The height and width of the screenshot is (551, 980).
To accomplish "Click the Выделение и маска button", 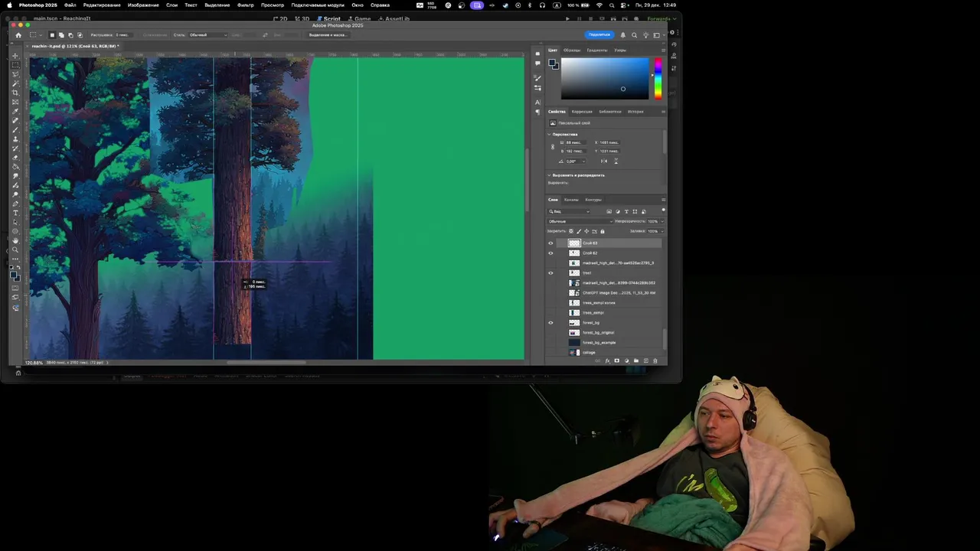I will coord(328,34).
